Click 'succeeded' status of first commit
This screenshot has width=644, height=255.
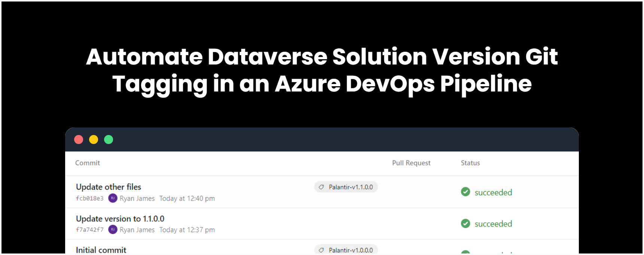point(493,192)
